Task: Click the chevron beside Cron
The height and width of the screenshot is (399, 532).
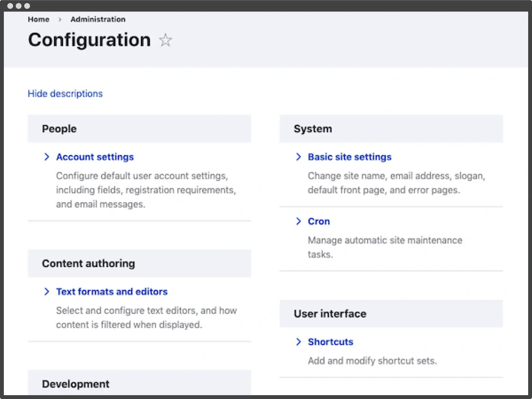Action: click(298, 221)
